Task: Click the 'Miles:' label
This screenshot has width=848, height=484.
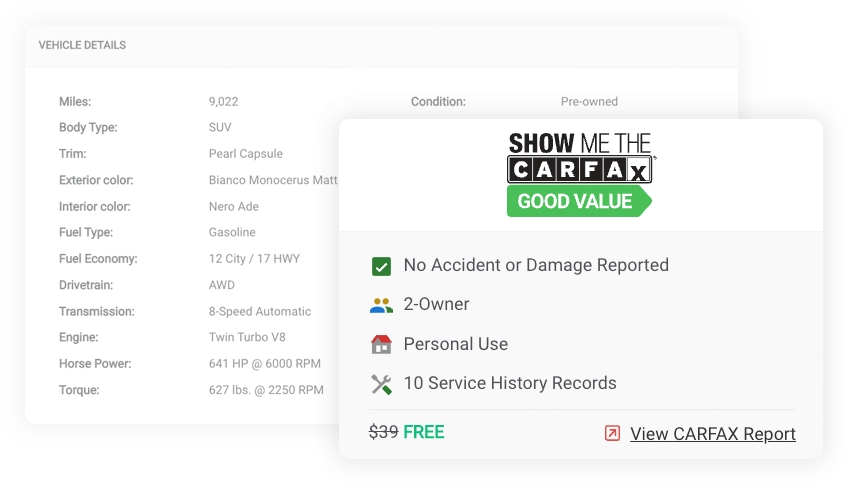Action: tap(75, 102)
